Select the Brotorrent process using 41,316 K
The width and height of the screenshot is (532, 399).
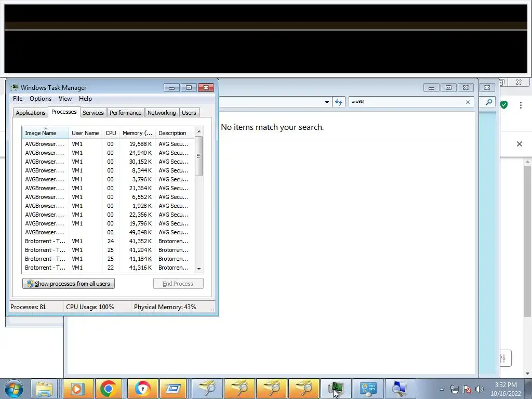(x=108, y=268)
